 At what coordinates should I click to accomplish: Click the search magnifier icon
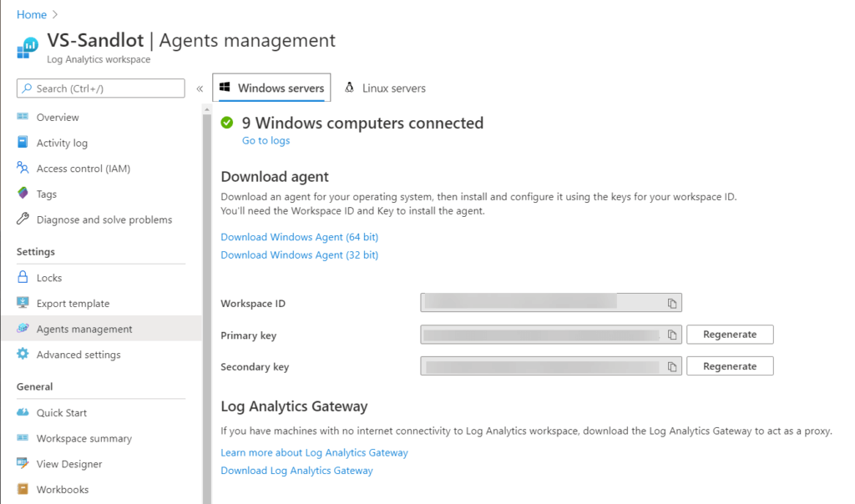[27, 88]
